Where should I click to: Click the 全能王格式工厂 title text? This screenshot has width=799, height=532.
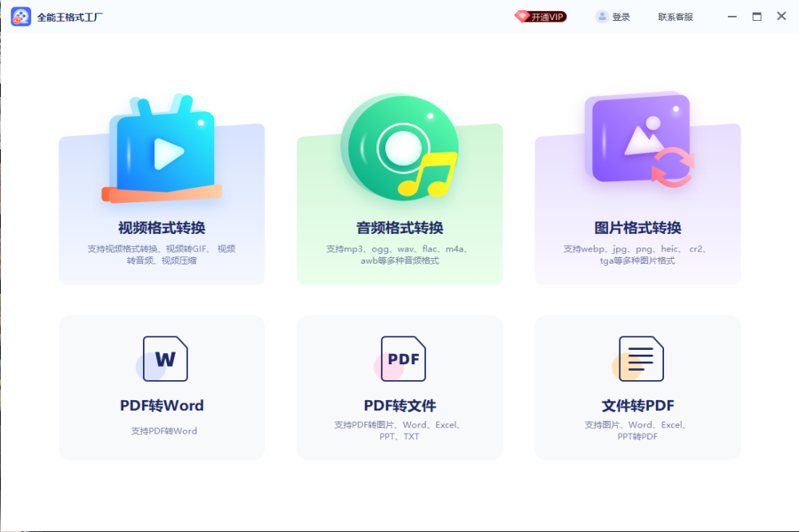[x=70, y=18]
